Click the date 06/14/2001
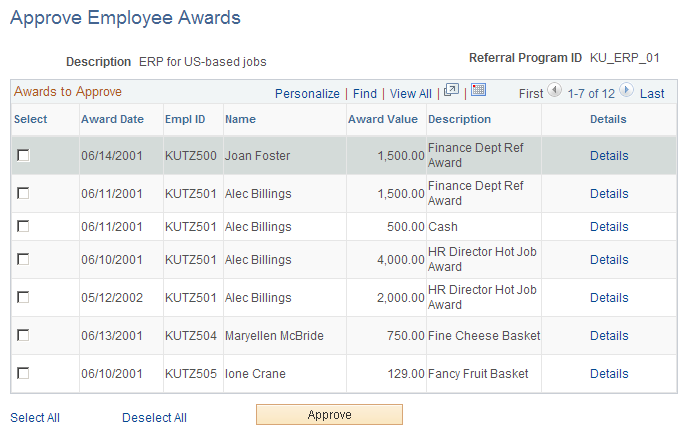Viewport: 693px width, 436px height. pyautogui.click(x=112, y=155)
